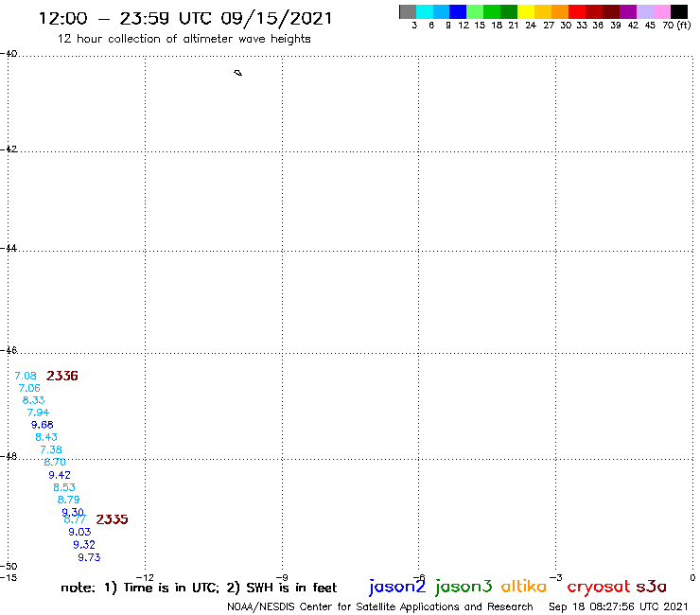The image size is (700, 615).
Task: Click the cyan swatch in the wave height legend
Action: click(425, 11)
